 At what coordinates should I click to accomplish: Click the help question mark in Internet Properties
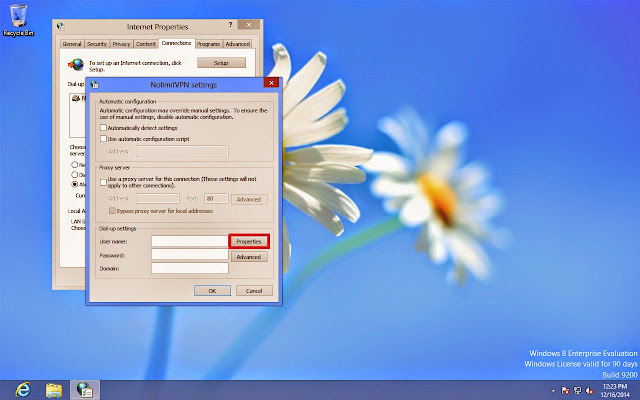[x=230, y=25]
